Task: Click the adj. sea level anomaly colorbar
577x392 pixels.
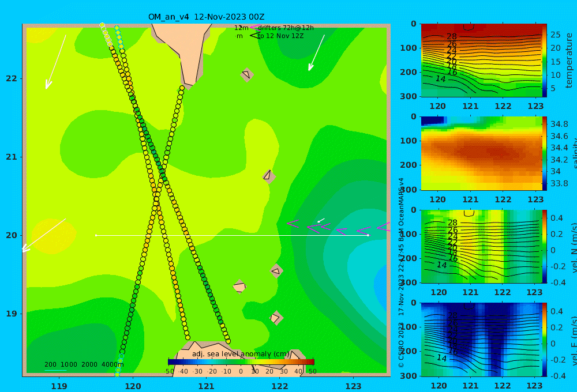Action: [x=241, y=361]
